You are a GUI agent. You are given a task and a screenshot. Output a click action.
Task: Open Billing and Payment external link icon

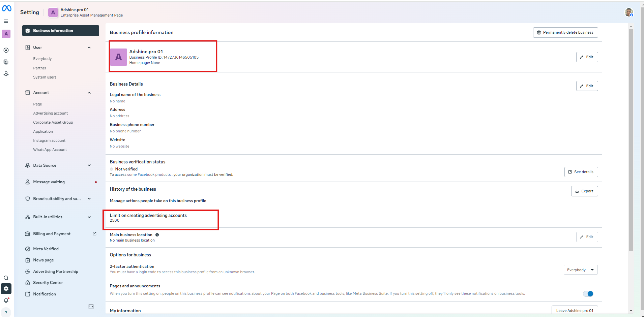click(x=94, y=233)
